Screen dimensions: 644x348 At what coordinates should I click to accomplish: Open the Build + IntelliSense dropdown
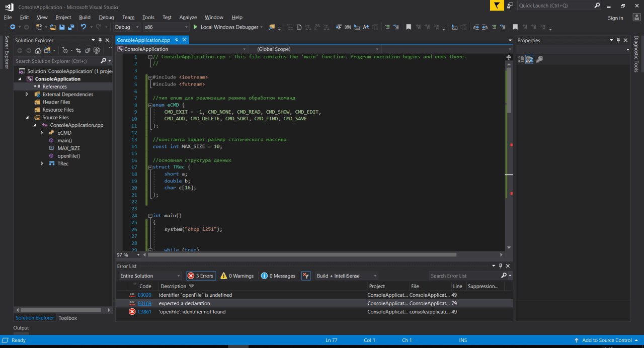point(346,276)
